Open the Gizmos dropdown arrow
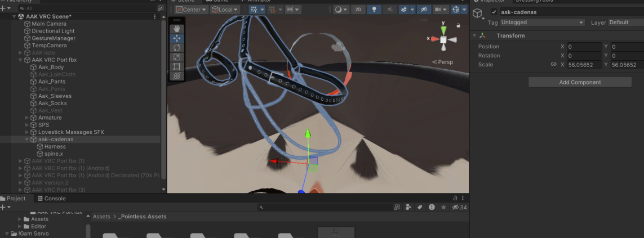Viewport: 644px width, 238px height. [x=464, y=10]
